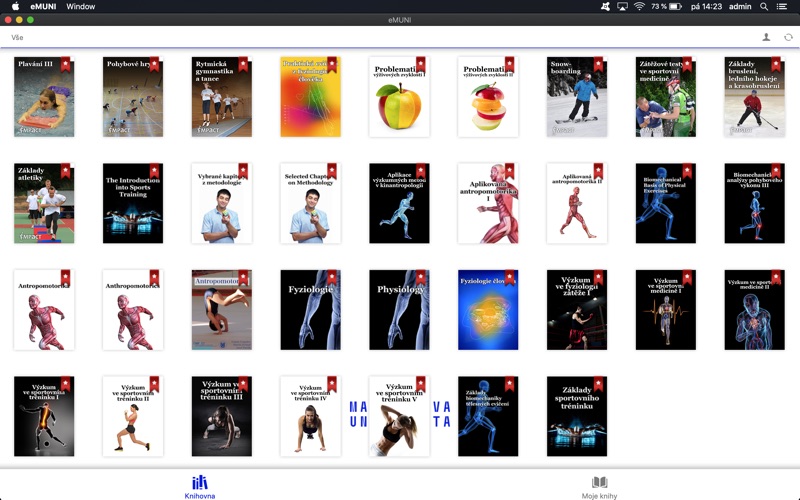Screen dimensions: 800x500
Task: Click the admin user name in menu bar
Action: click(740, 7)
